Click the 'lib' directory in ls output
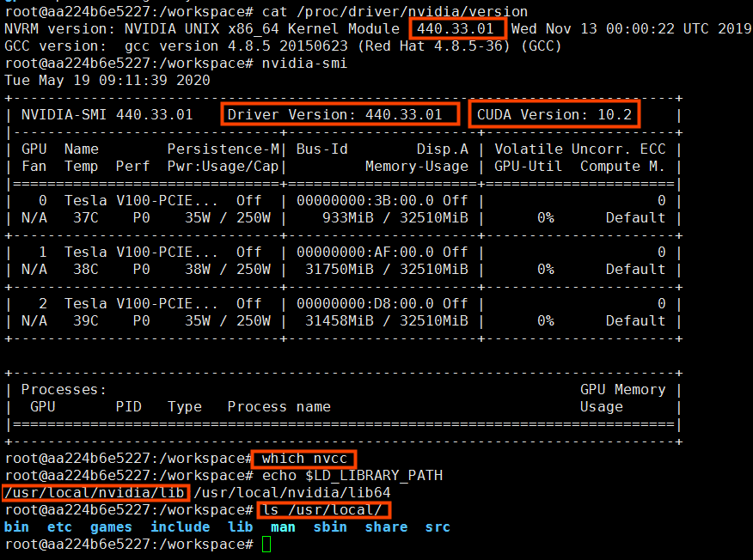Viewport: 753px width, 560px height. [241, 527]
